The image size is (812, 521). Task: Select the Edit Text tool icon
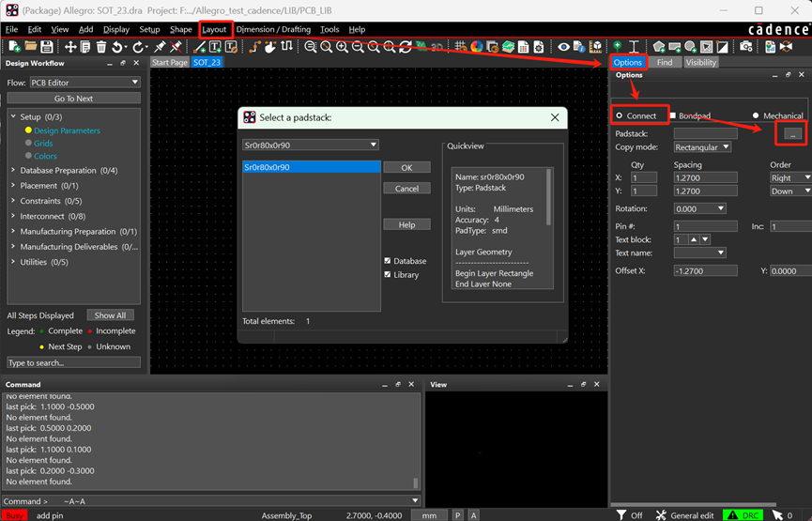click(x=231, y=47)
